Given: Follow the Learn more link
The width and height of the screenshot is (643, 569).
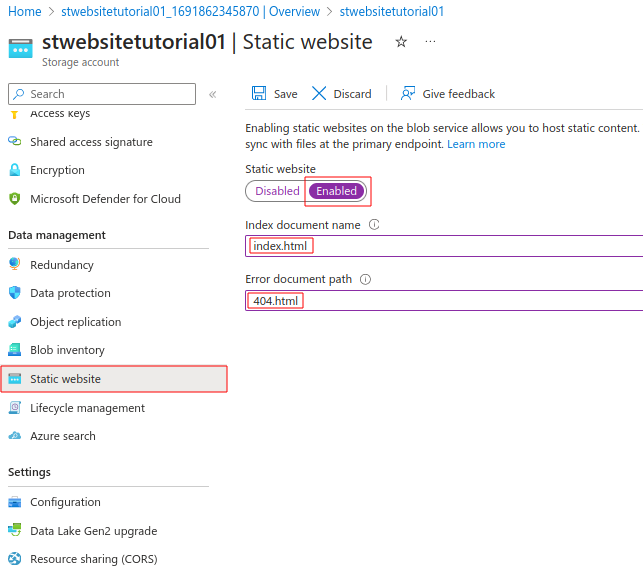Looking at the screenshot, I should point(476,144).
